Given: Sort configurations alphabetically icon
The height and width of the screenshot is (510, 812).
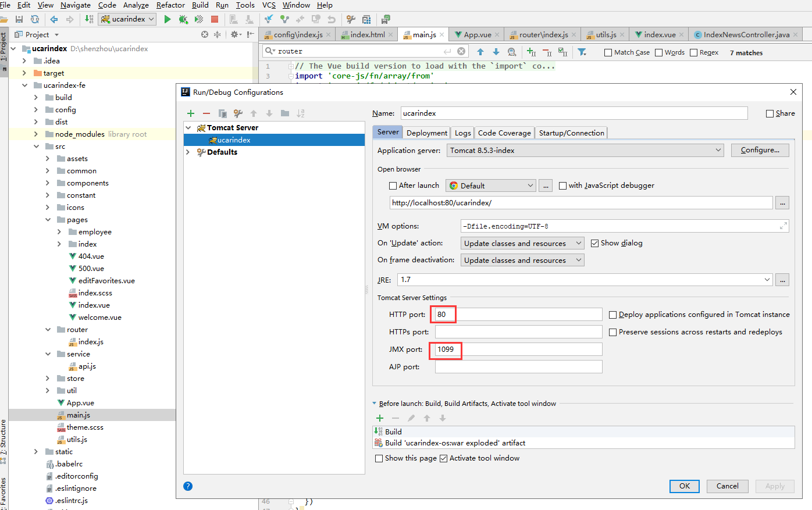Looking at the screenshot, I should 301,113.
